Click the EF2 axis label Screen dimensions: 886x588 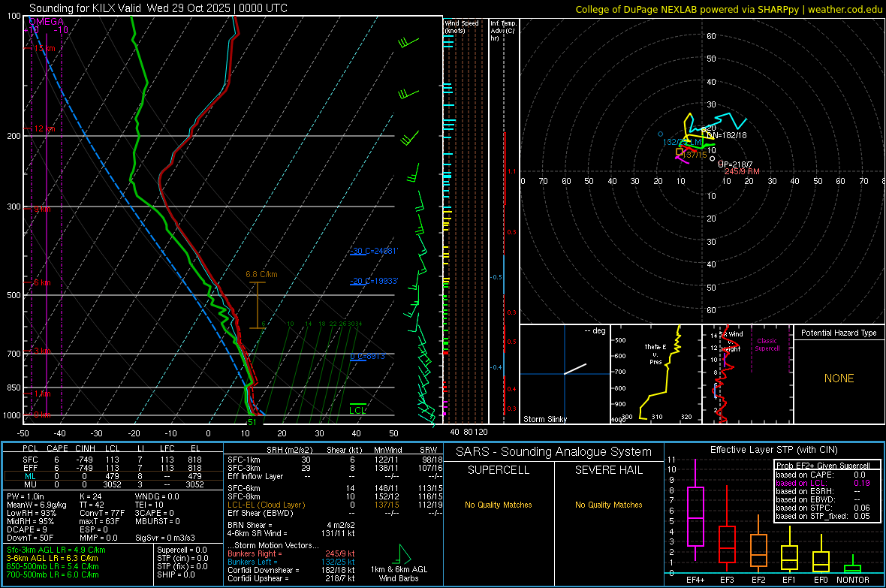click(x=758, y=580)
